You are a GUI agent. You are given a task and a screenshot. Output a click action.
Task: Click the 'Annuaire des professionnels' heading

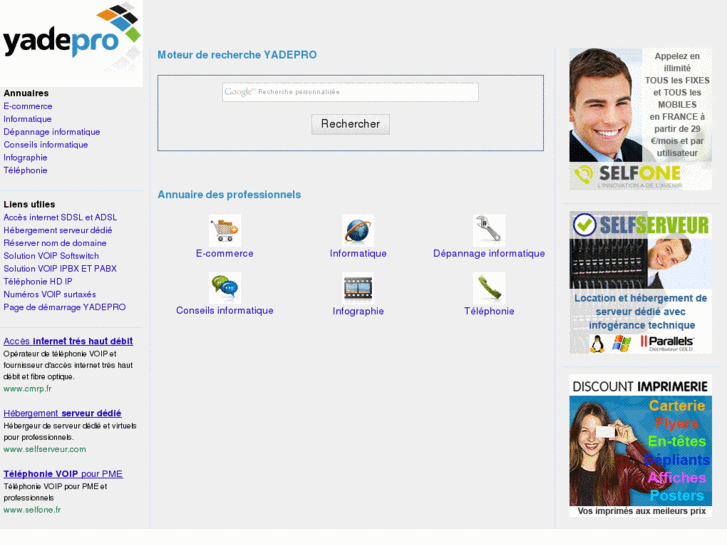click(x=229, y=195)
